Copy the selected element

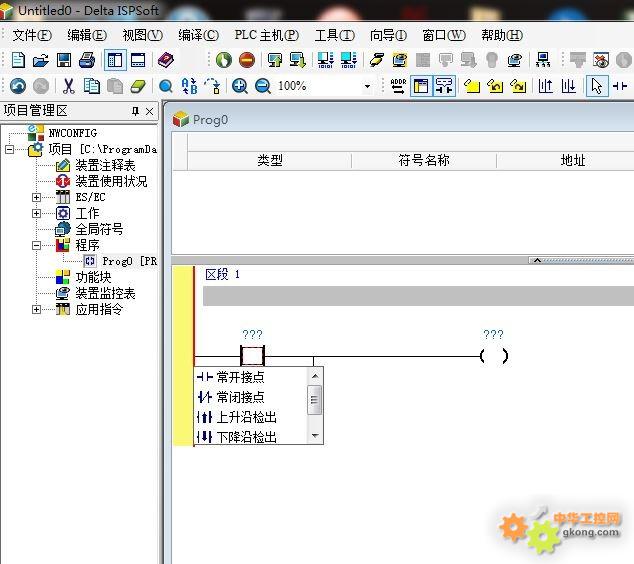[92, 86]
